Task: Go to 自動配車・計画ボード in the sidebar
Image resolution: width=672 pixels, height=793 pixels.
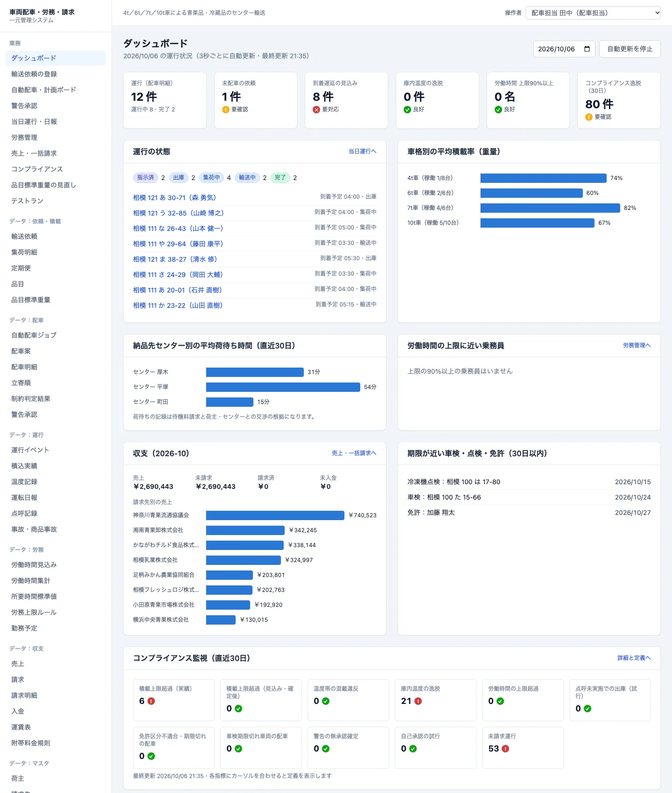Action: pyautogui.click(x=56, y=90)
